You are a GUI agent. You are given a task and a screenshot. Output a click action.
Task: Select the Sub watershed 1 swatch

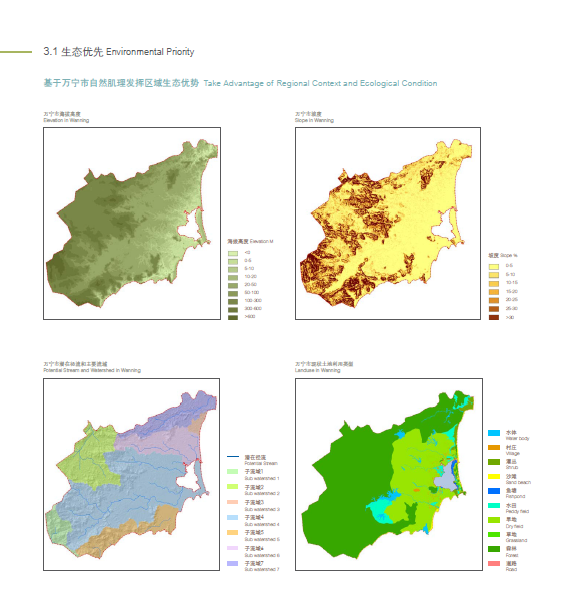pyautogui.click(x=233, y=471)
